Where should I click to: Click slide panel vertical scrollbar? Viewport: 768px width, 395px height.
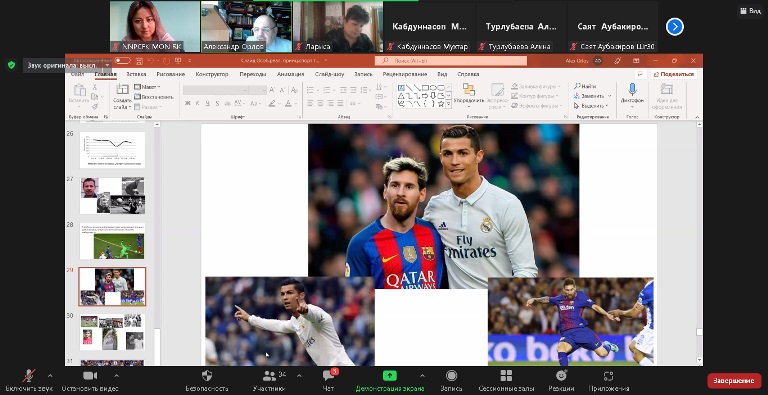click(157, 244)
